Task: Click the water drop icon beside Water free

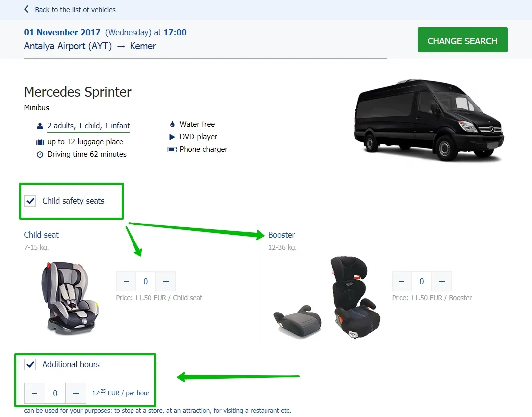Action: coord(172,124)
